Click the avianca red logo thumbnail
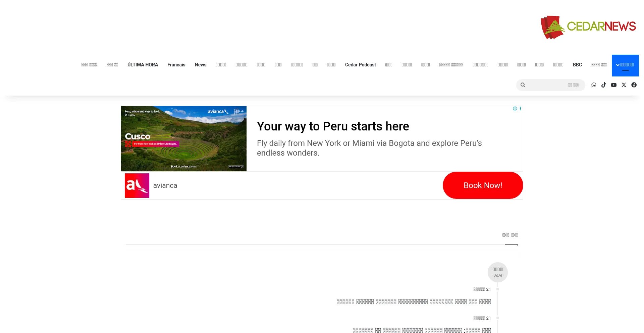 point(137,185)
